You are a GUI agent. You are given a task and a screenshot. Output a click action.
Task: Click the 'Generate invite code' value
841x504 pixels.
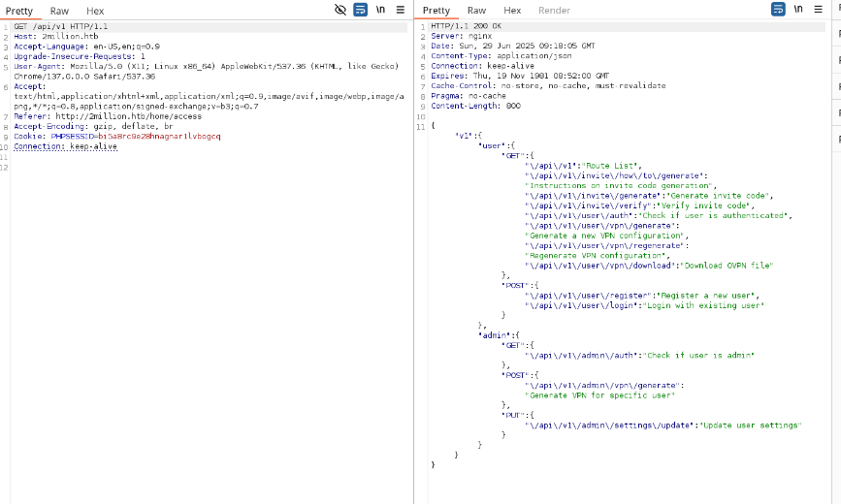point(718,196)
